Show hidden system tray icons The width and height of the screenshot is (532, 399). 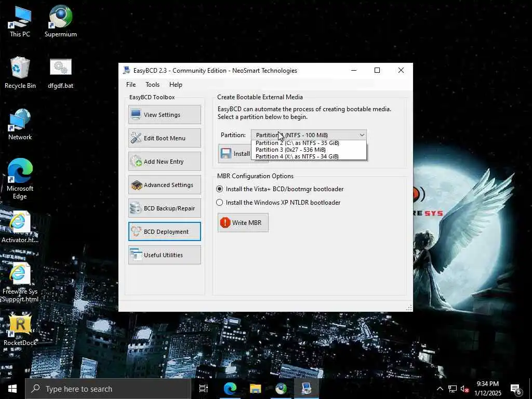(x=440, y=389)
